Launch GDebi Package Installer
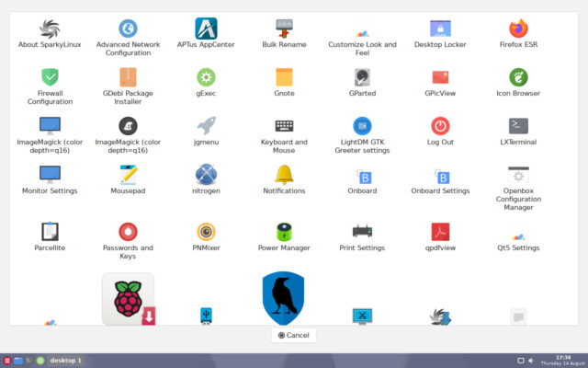The image size is (588, 368). pyautogui.click(x=128, y=77)
